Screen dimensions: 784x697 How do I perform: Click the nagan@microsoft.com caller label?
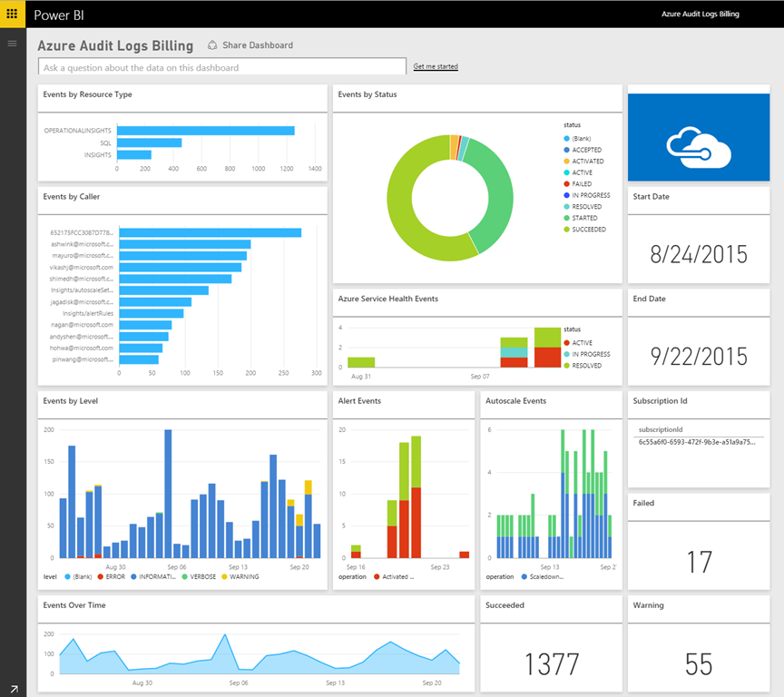[x=82, y=325]
